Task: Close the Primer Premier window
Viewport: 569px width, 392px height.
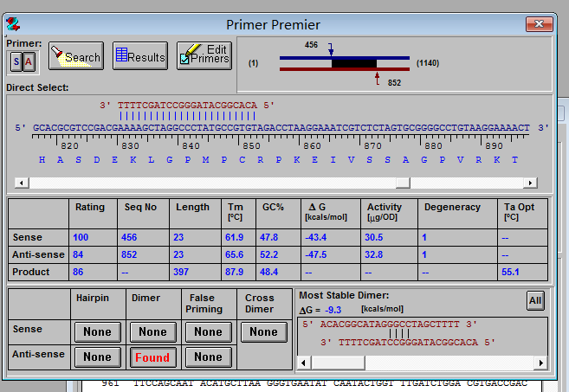Action: click(540, 24)
